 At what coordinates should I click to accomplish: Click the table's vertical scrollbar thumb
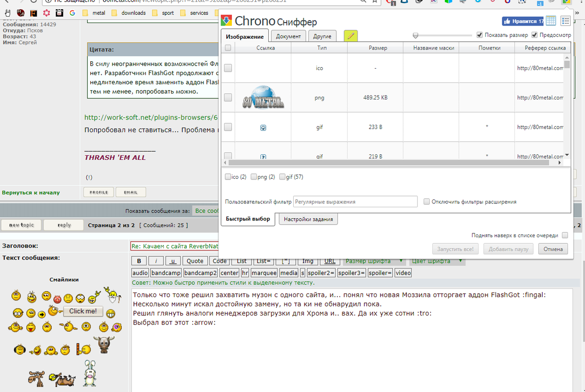click(x=567, y=64)
